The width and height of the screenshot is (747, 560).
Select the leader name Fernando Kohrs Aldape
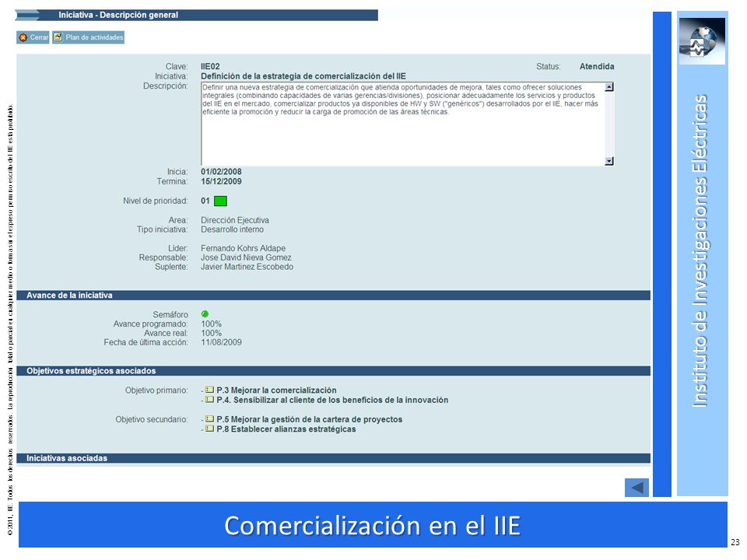tap(243, 249)
